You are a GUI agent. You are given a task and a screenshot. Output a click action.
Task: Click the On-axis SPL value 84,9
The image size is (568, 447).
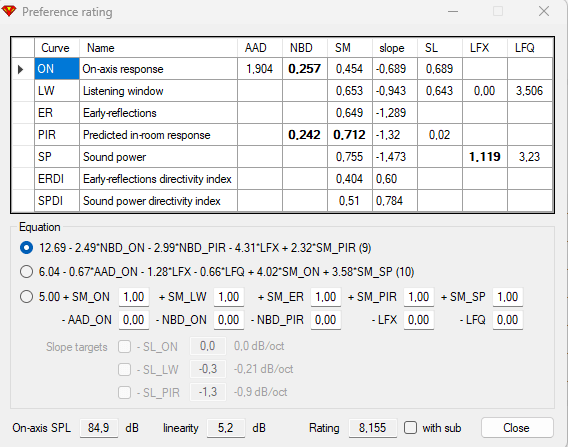[x=99, y=428]
